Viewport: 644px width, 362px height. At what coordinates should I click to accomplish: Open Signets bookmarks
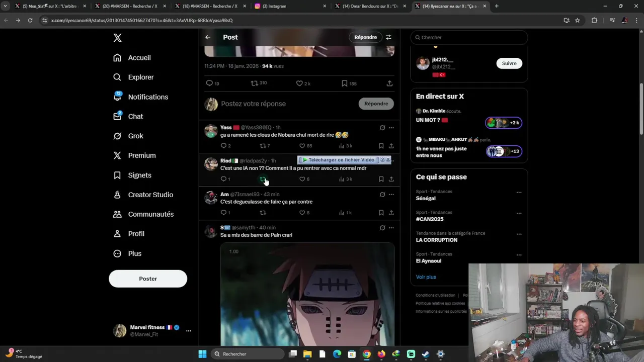pos(132,175)
